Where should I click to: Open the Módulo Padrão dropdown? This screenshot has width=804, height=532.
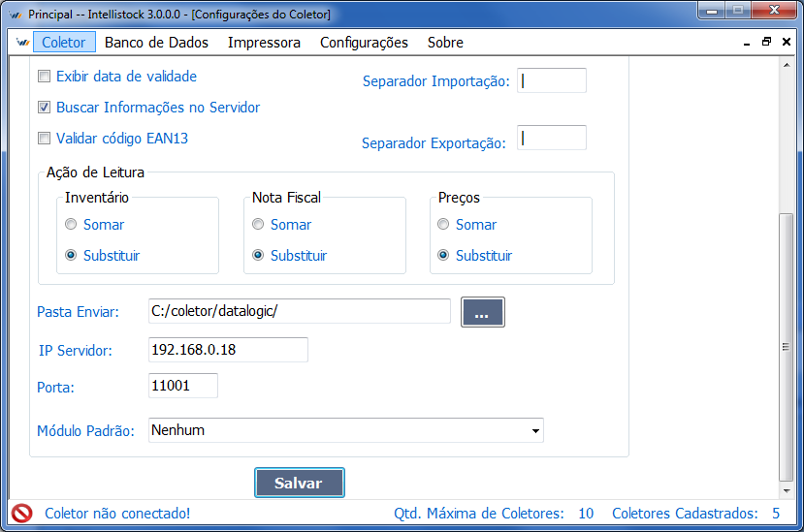(x=535, y=430)
